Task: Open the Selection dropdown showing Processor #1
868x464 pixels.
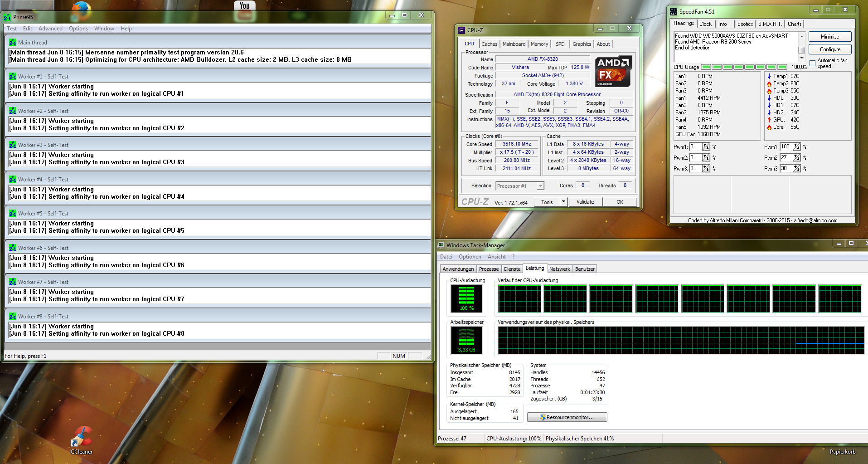Action: tap(520, 186)
